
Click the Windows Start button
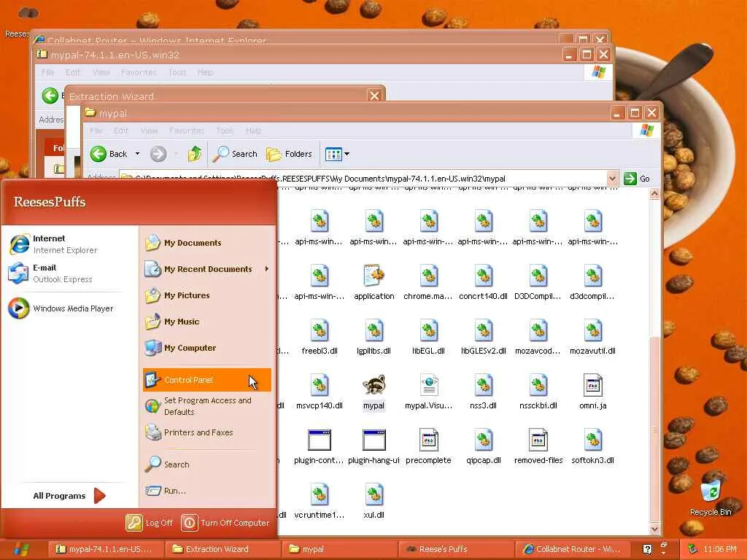coord(22,549)
